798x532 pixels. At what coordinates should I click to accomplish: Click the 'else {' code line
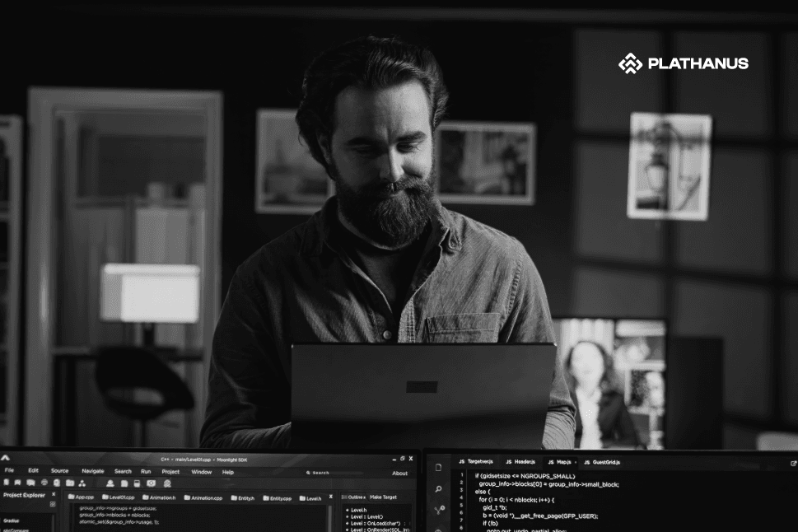click(483, 492)
